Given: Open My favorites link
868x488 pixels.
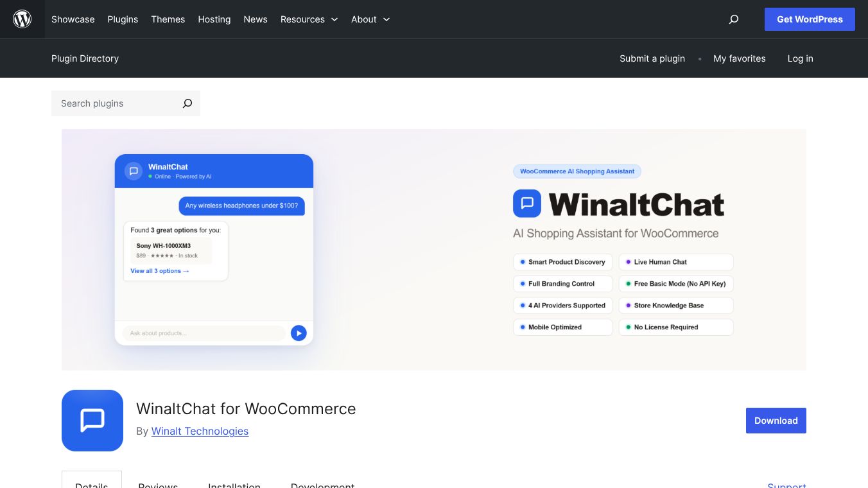Looking at the screenshot, I should [x=740, y=58].
